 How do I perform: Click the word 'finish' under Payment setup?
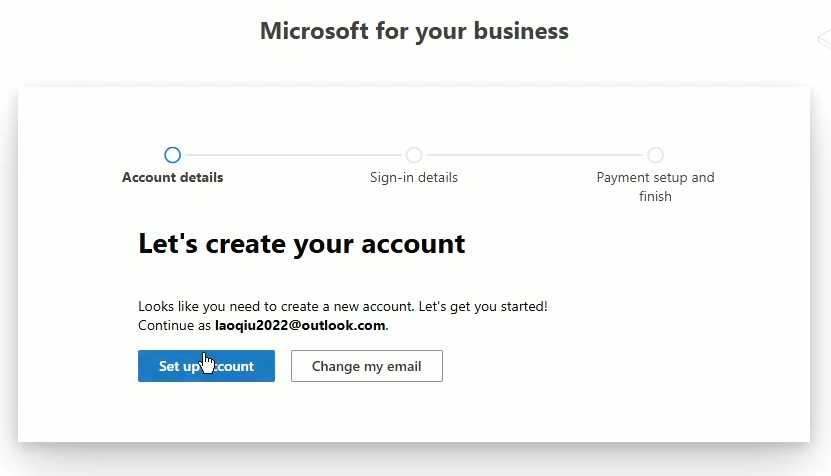point(655,197)
